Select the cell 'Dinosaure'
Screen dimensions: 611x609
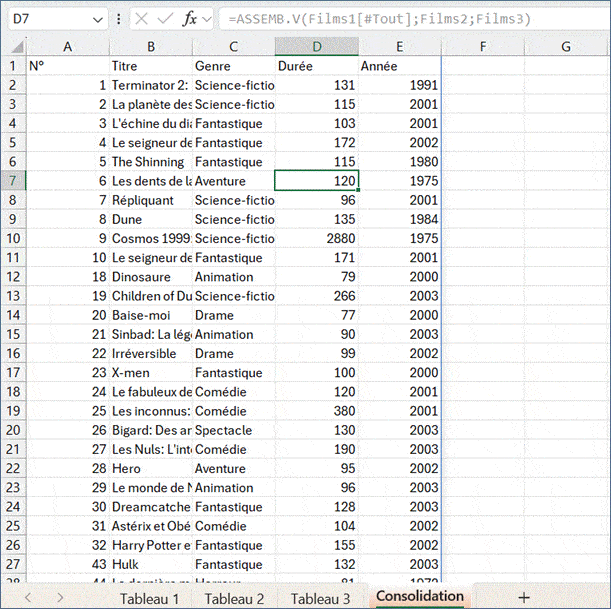coord(151,277)
